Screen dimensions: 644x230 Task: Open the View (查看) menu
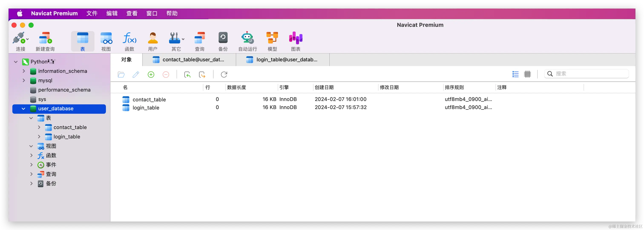[x=132, y=13]
